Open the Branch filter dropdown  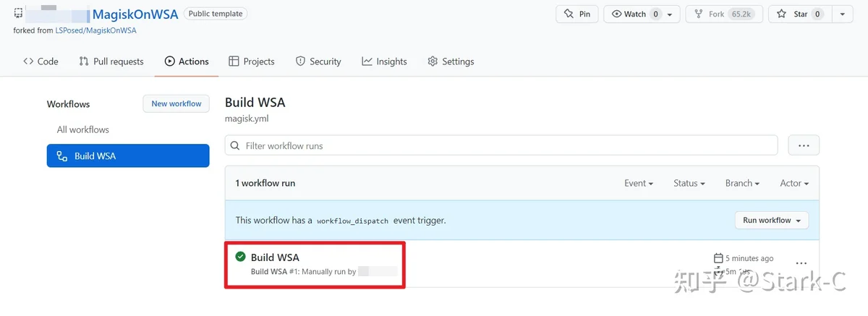coord(742,183)
